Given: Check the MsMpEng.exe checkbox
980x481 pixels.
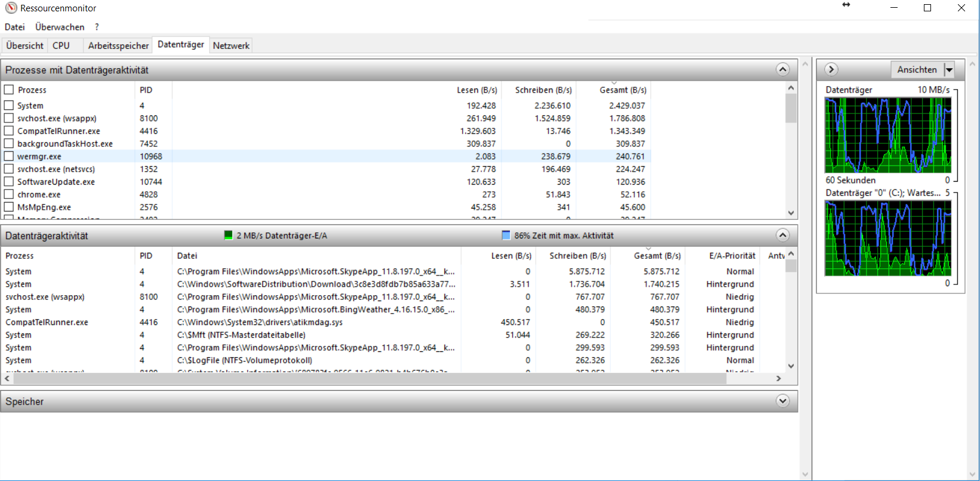Looking at the screenshot, I should click(9, 207).
